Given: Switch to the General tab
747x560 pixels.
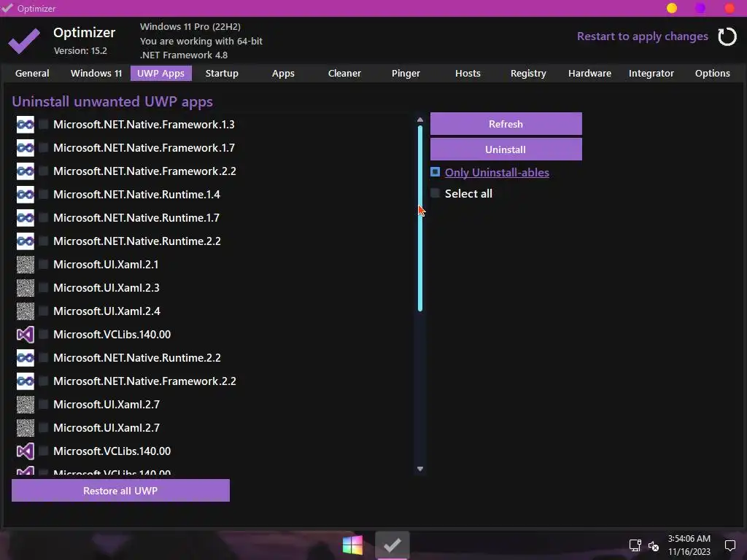Looking at the screenshot, I should [x=32, y=74].
